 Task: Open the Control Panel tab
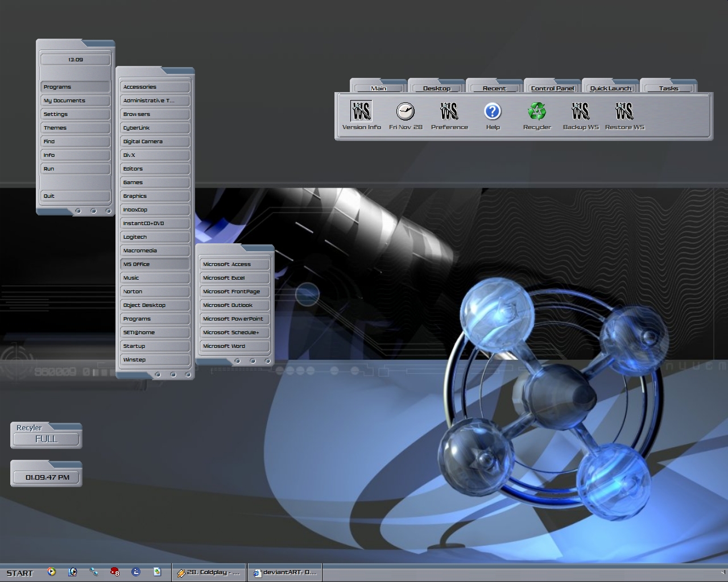pyautogui.click(x=552, y=88)
